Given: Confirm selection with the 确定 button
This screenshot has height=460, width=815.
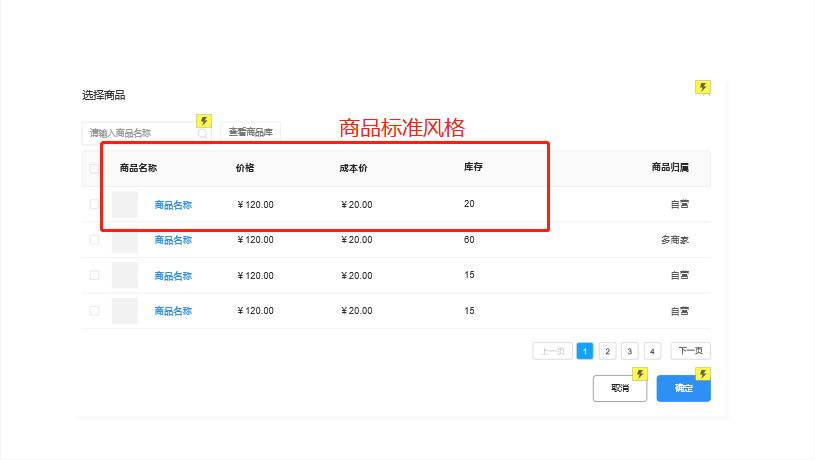Looking at the screenshot, I should point(683,388).
